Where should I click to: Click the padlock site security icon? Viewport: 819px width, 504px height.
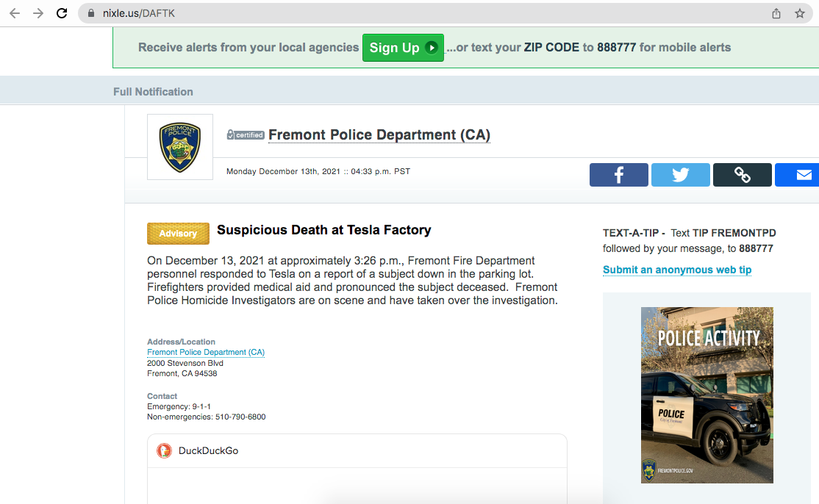point(91,13)
